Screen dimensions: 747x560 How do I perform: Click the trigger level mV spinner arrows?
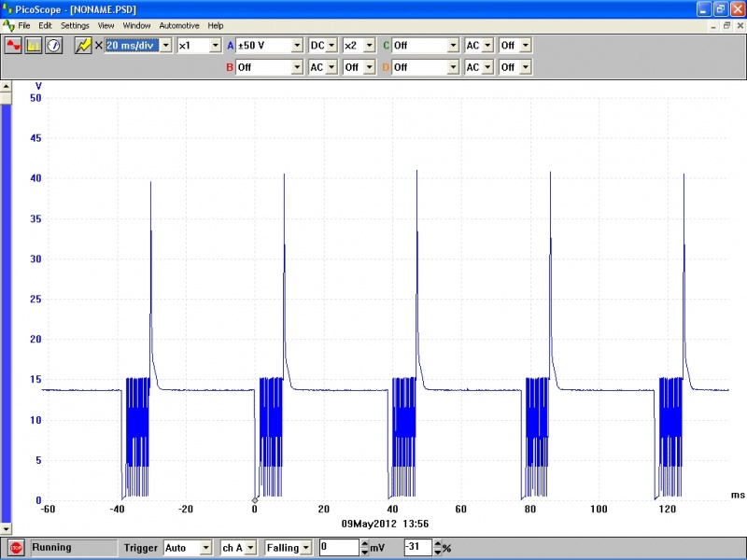[364, 548]
